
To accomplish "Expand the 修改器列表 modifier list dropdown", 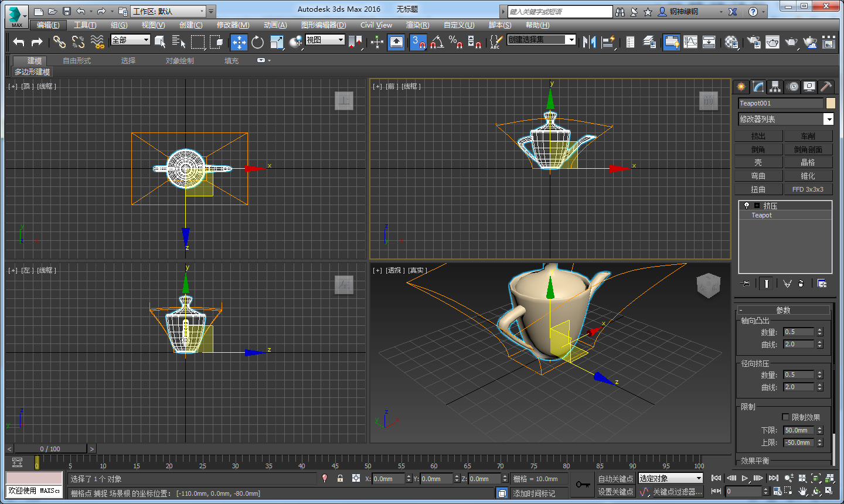I will click(785, 119).
